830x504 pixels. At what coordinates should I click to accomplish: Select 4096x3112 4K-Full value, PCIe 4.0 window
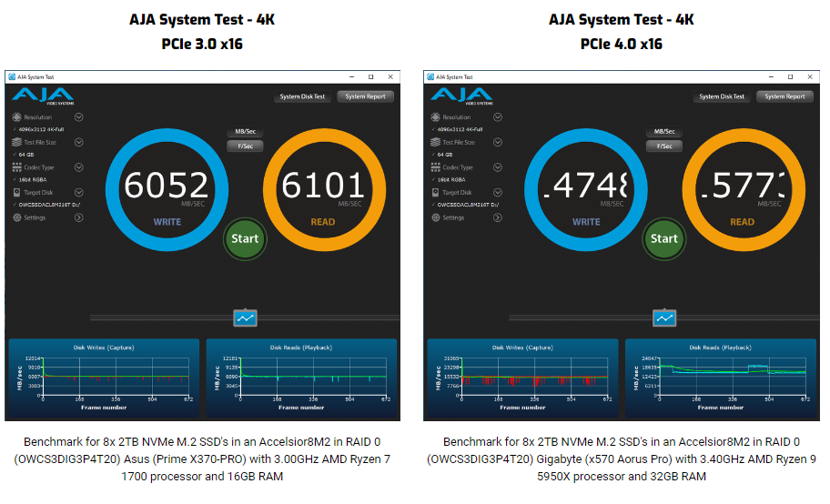460,129
